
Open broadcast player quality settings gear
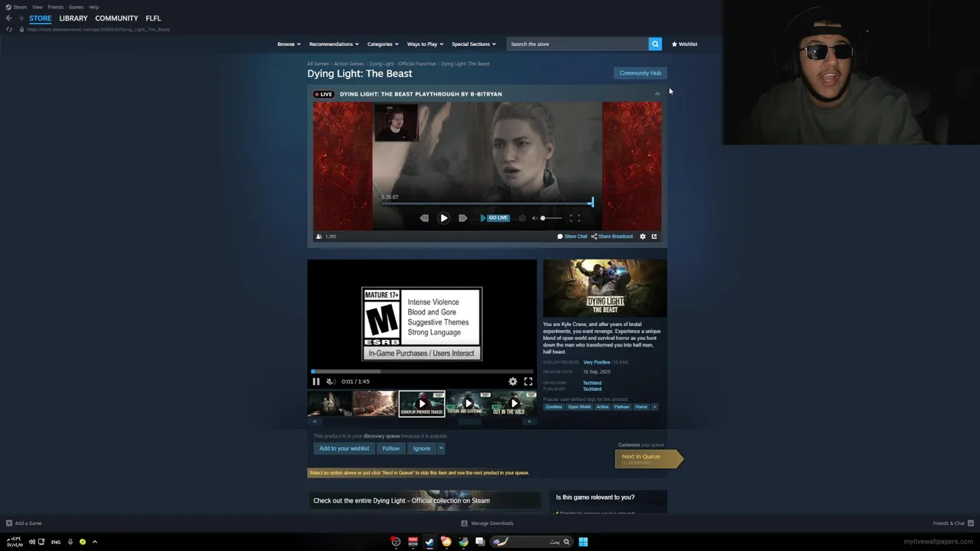click(x=522, y=218)
